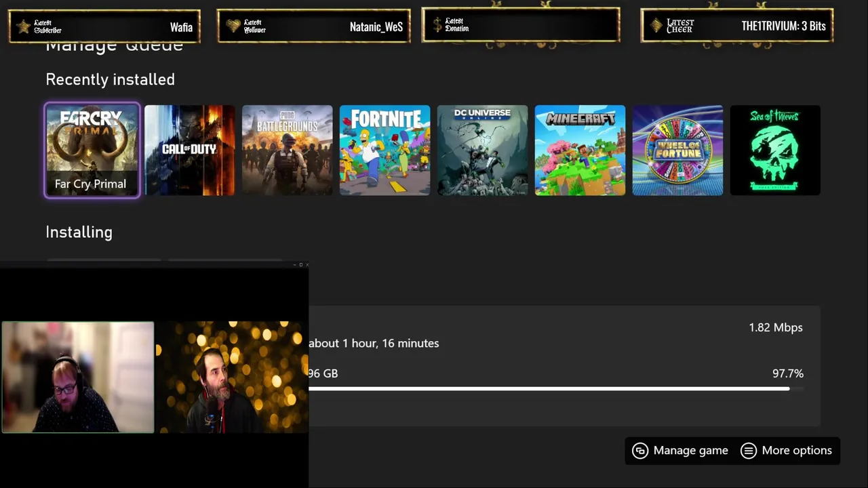This screenshot has height=488, width=868.
Task: Open the Call of Duty tile
Action: tap(190, 150)
